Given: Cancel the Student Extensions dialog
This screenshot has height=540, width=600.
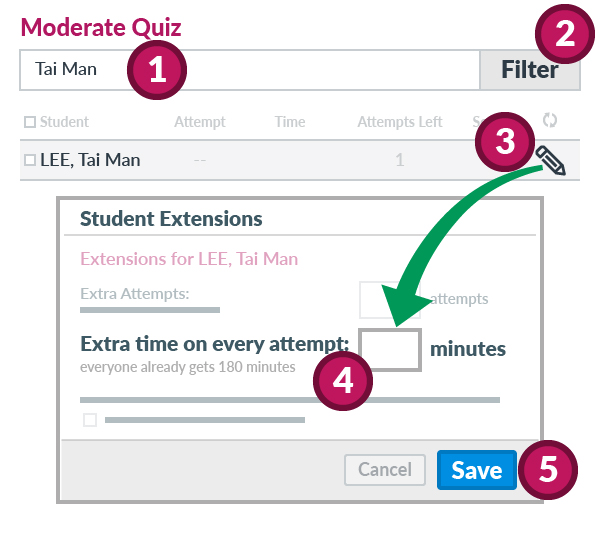Looking at the screenshot, I should tap(385, 470).
